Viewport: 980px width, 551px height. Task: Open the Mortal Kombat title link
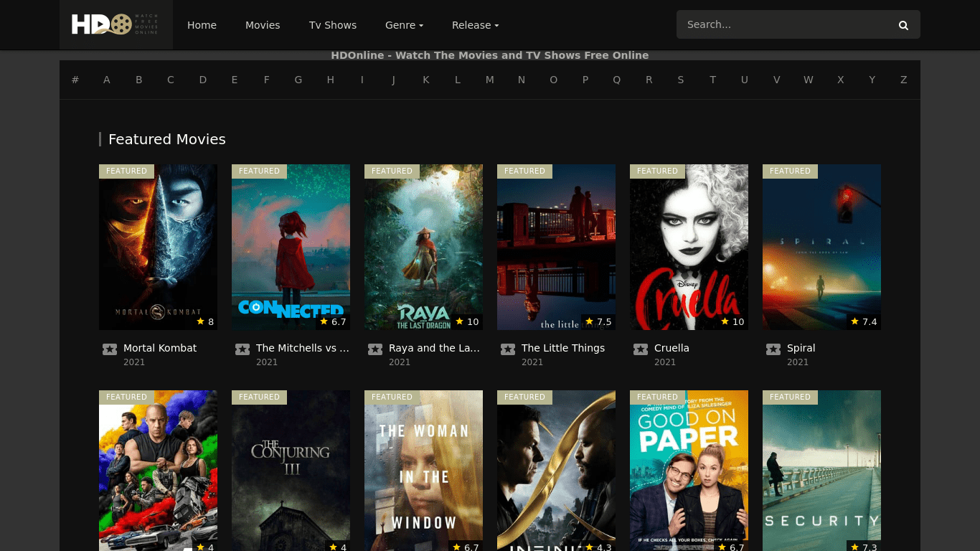tap(160, 348)
